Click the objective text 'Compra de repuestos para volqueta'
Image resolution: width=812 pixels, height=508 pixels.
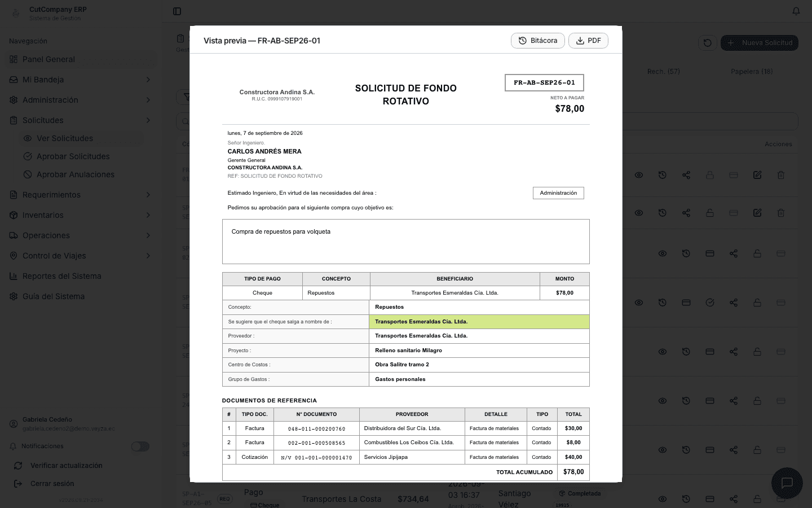281,231
